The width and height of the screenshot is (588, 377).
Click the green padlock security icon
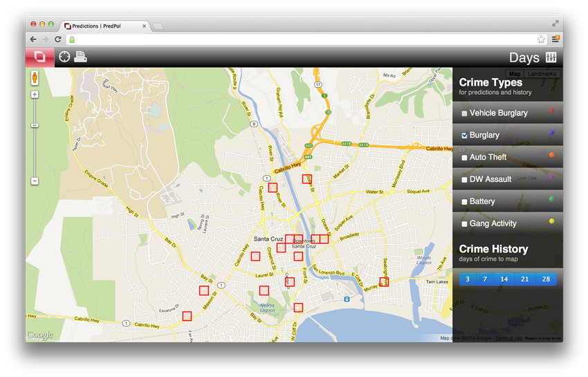[x=72, y=39]
